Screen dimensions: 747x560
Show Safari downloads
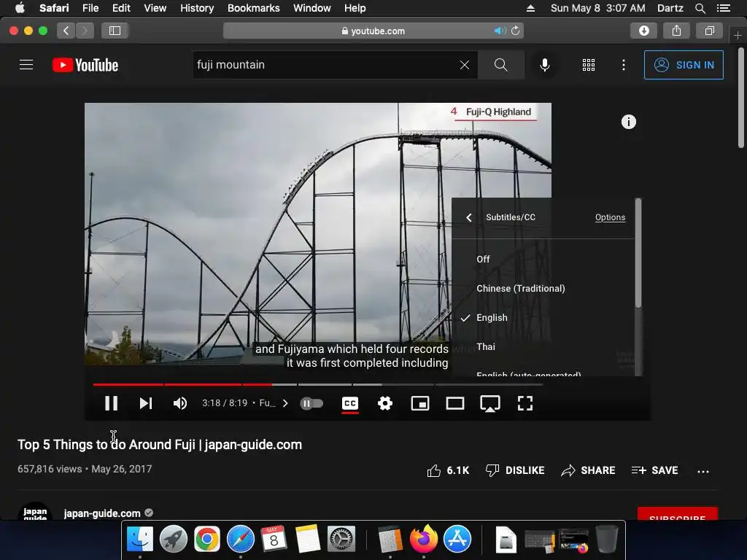pyautogui.click(x=643, y=31)
